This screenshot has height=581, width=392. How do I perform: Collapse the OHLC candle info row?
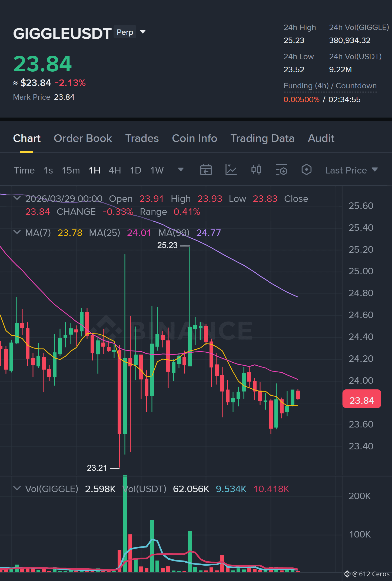point(17,198)
